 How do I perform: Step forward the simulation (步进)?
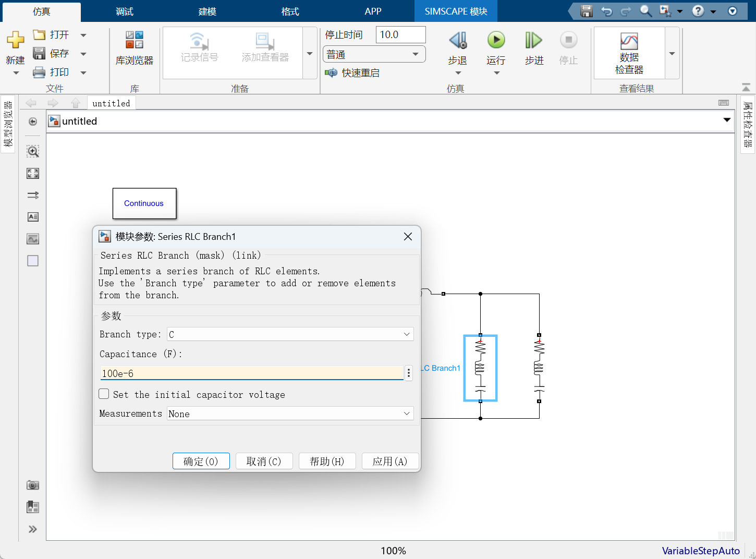pyautogui.click(x=534, y=48)
